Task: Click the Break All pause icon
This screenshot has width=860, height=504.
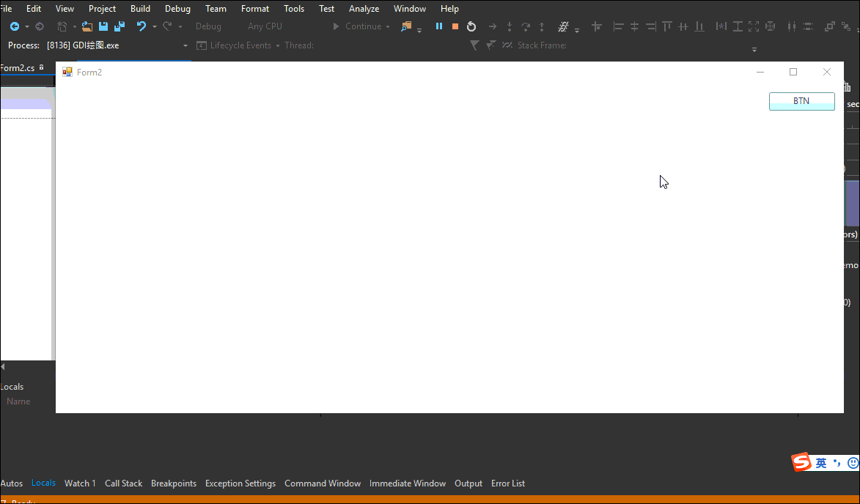Action: click(x=438, y=26)
